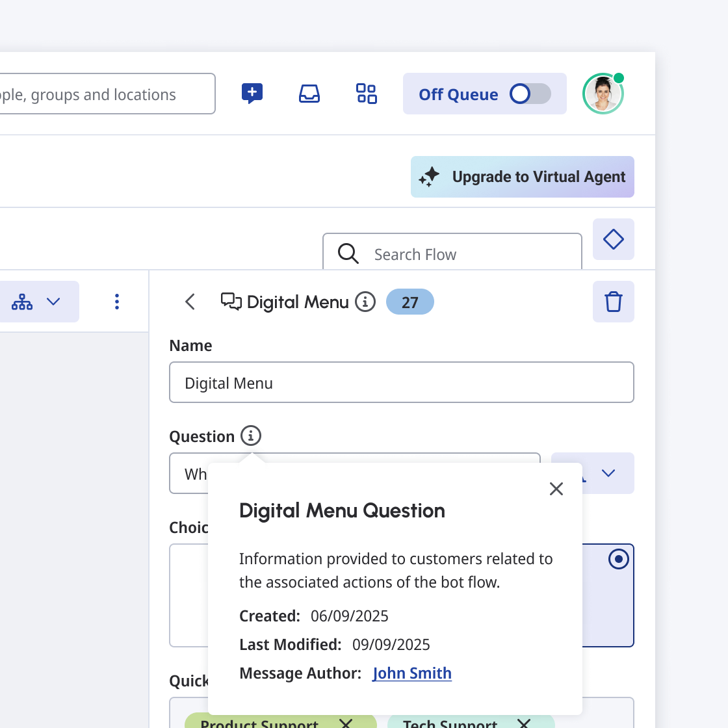Viewport: 728px width, 728px height.
Task: Click the 27 count badge
Action: point(409,302)
